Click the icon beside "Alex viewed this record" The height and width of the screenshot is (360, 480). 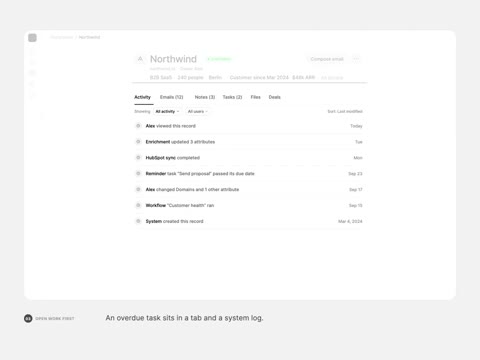[x=138, y=126]
